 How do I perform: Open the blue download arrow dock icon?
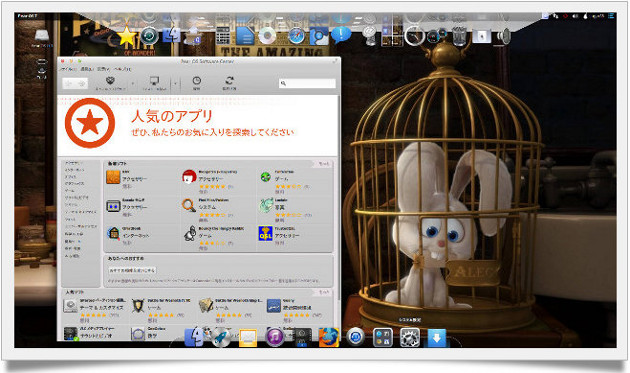[437, 337]
